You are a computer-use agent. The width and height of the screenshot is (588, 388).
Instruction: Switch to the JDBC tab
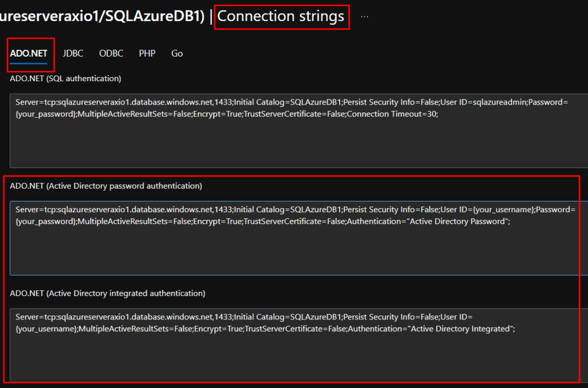coord(73,53)
